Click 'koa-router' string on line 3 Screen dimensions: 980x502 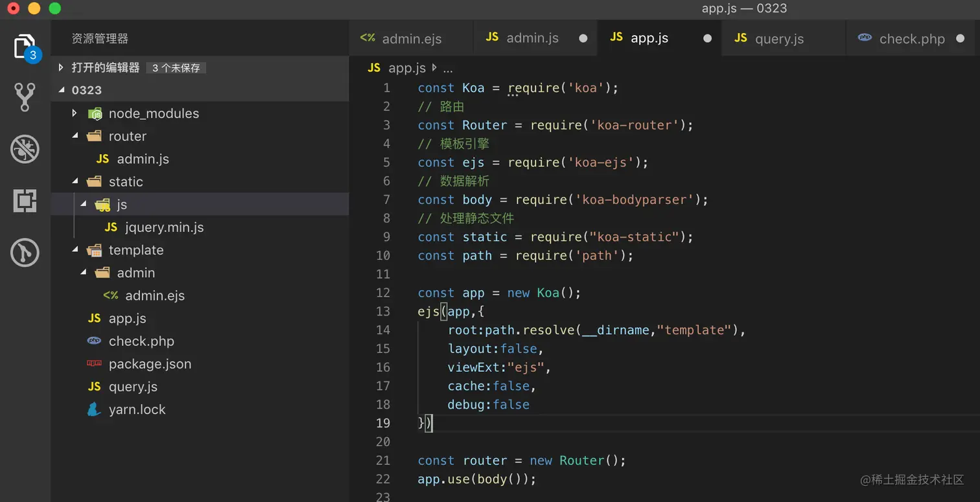pos(635,125)
